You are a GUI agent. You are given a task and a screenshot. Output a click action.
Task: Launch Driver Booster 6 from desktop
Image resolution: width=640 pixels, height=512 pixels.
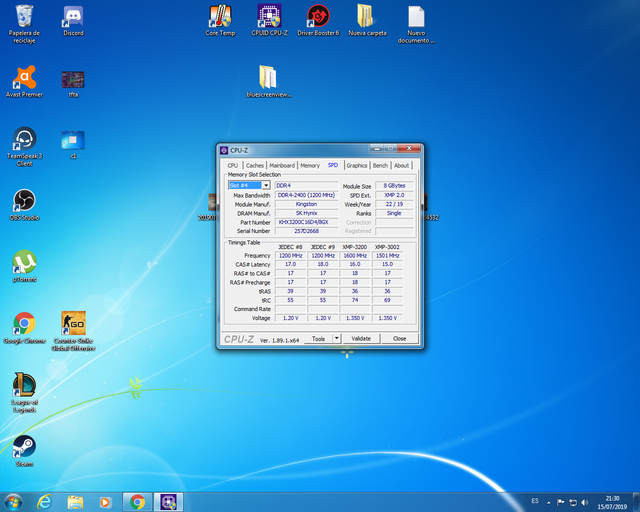[318, 20]
